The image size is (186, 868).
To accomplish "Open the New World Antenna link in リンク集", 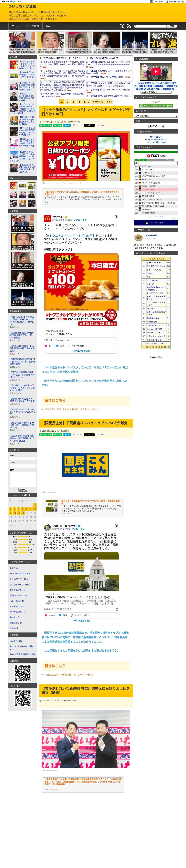I will 20,573.
